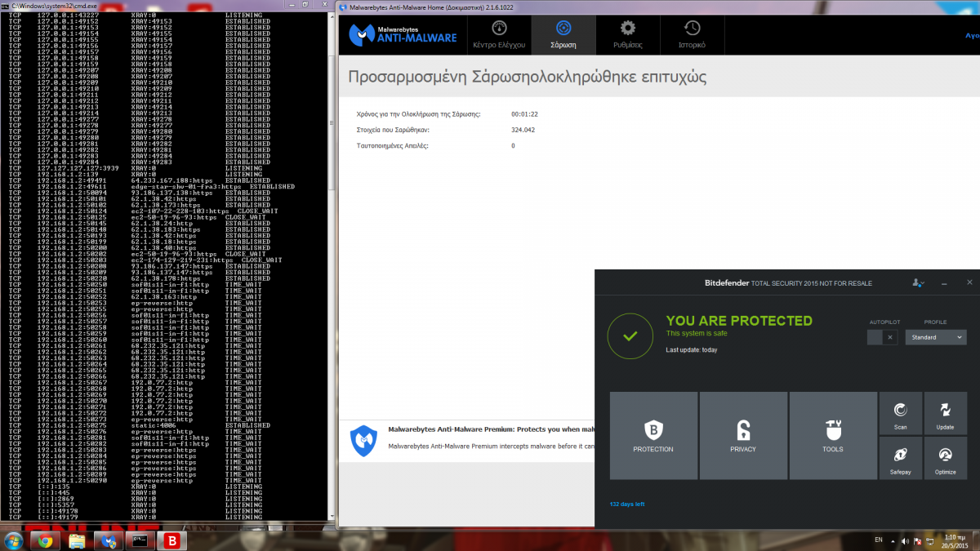Click the 'Ταυτοποιημένες Απειλές:' label
Image resolution: width=980 pixels, height=551 pixels.
coord(393,146)
